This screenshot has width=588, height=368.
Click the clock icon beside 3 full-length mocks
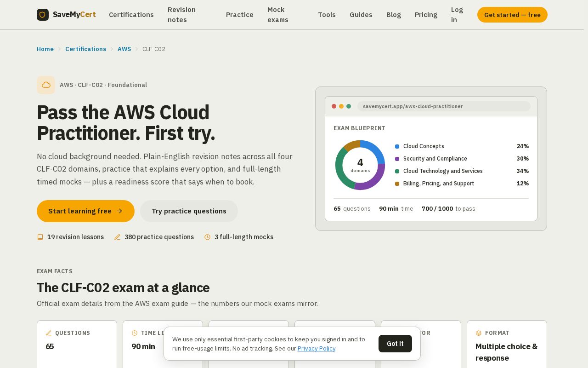tap(208, 237)
